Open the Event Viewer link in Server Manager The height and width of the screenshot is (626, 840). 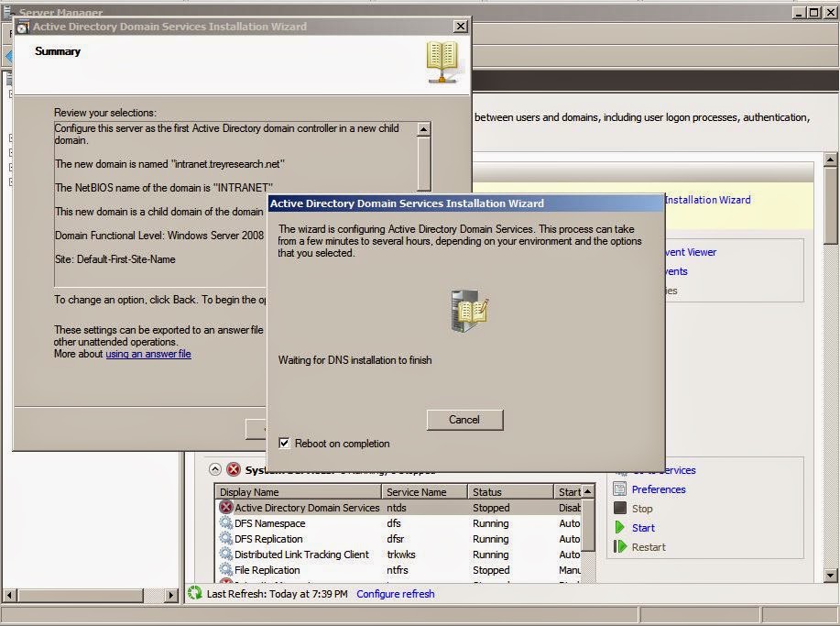691,252
